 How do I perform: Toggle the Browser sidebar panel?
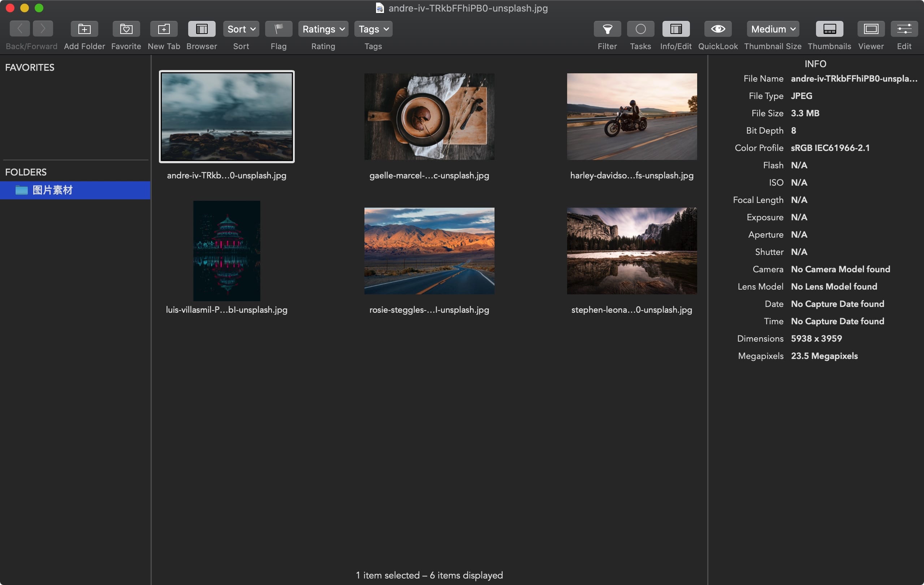coord(202,29)
